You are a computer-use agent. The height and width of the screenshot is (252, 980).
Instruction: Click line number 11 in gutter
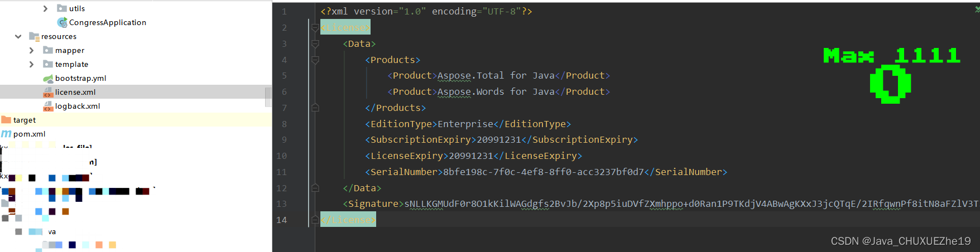coord(282,172)
